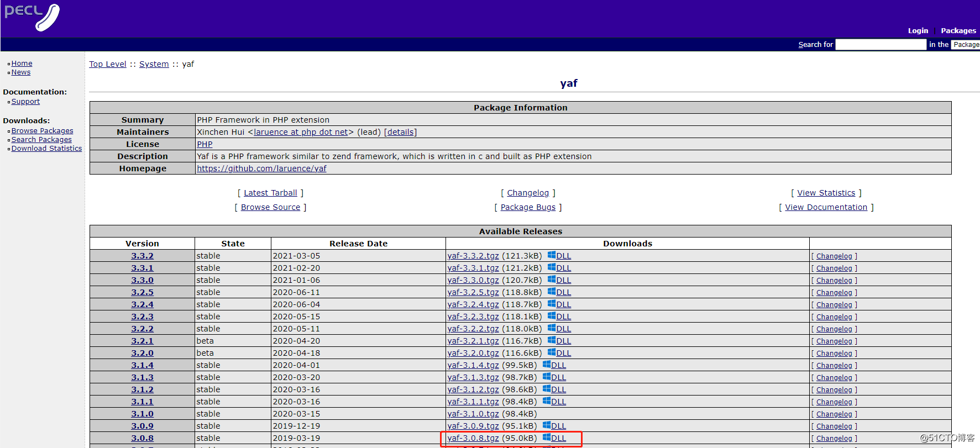Screen dimensions: 980x448
Task: Open the Login page
Action: (x=918, y=31)
